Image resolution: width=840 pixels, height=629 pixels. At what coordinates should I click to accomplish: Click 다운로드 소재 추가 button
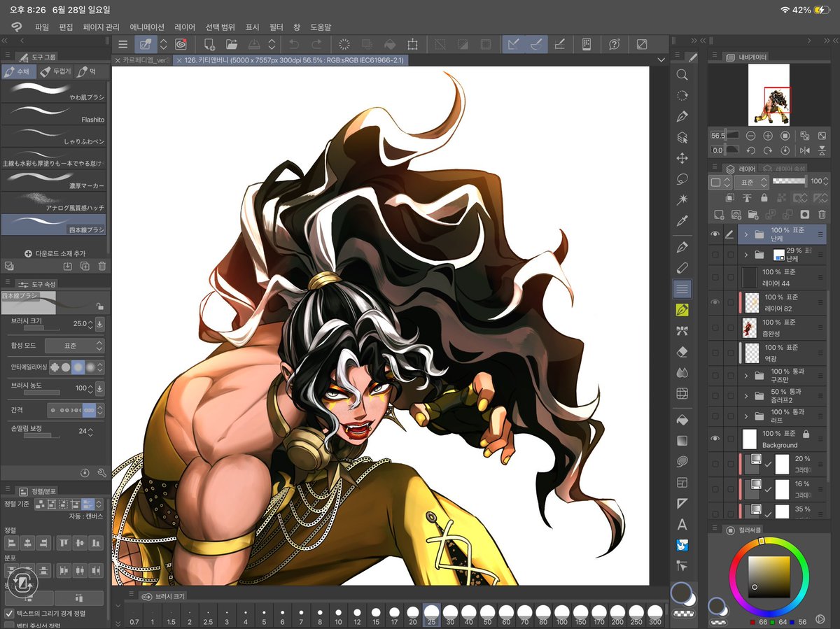pyautogui.click(x=55, y=253)
